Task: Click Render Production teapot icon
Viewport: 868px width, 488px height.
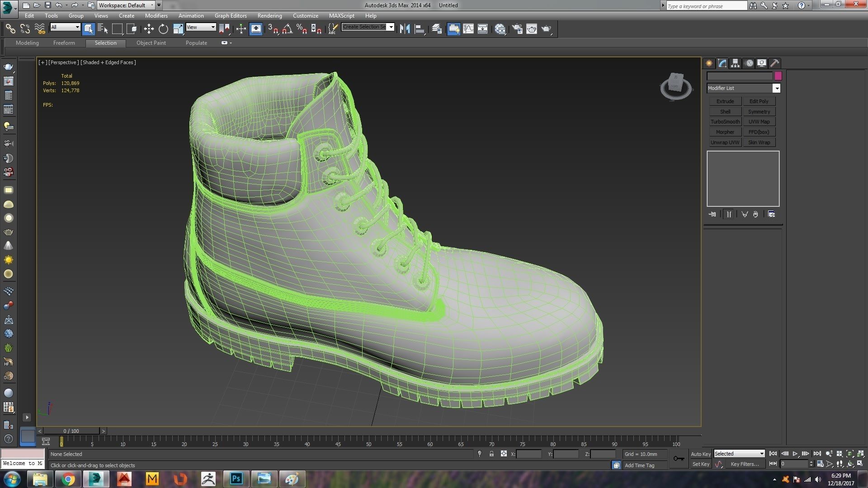Action: point(547,29)
